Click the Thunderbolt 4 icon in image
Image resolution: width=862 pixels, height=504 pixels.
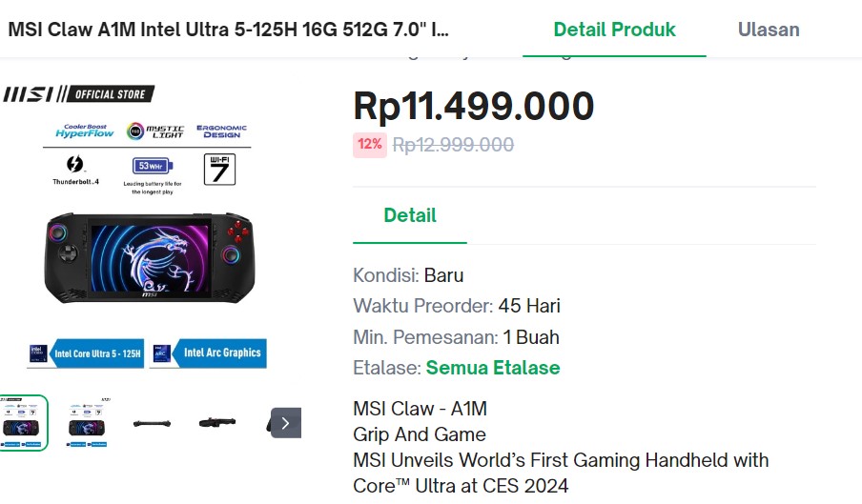coord(76,170)
